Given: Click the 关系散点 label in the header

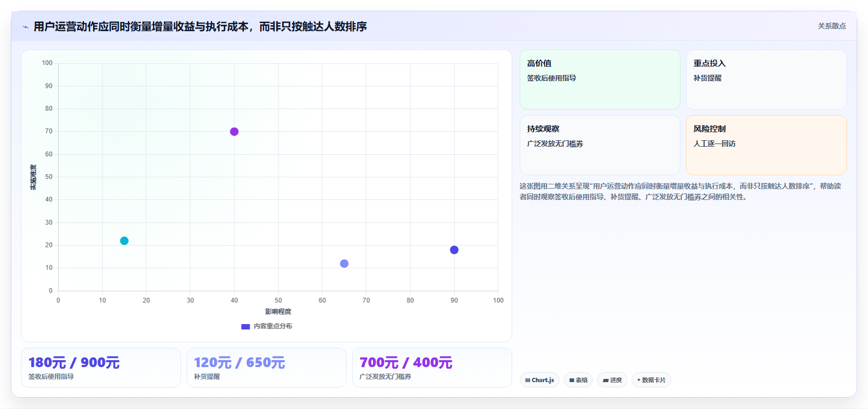Looking at the screenshot, I should click(x=832, y=26).
